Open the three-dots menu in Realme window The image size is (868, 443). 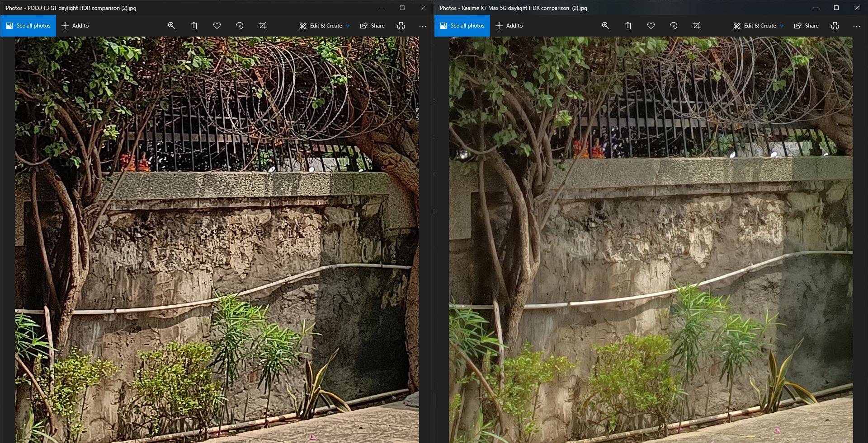point(857,26)
